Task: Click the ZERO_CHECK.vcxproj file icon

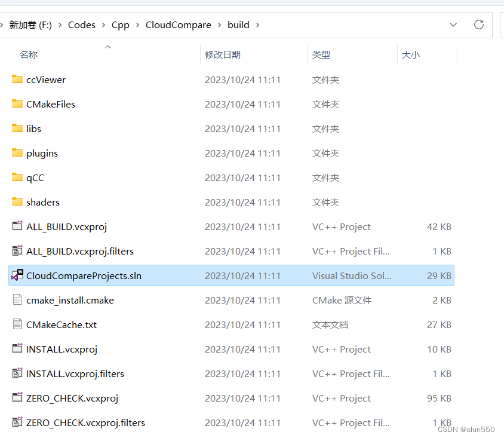Action: [x=17, y=397]
